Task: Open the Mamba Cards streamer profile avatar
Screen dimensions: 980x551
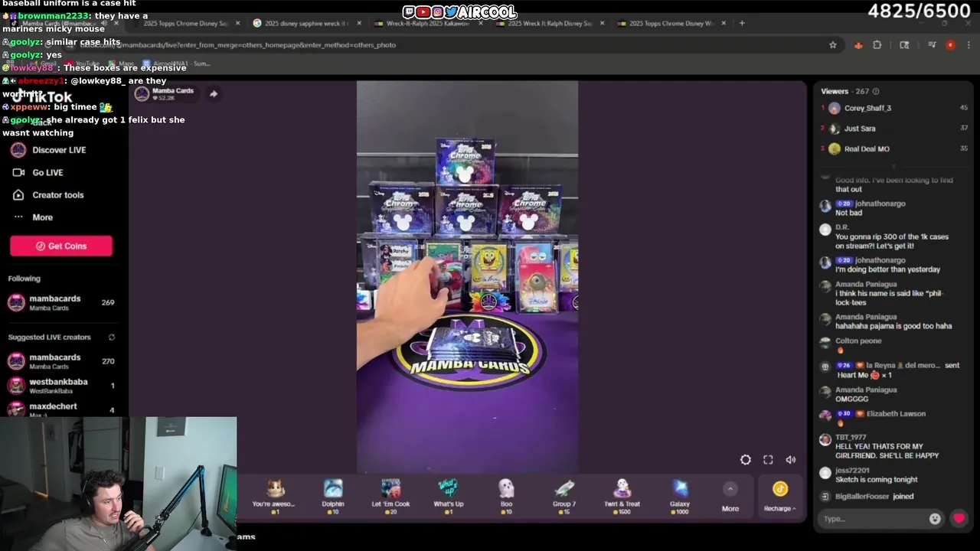Action: tap(142, 94)
